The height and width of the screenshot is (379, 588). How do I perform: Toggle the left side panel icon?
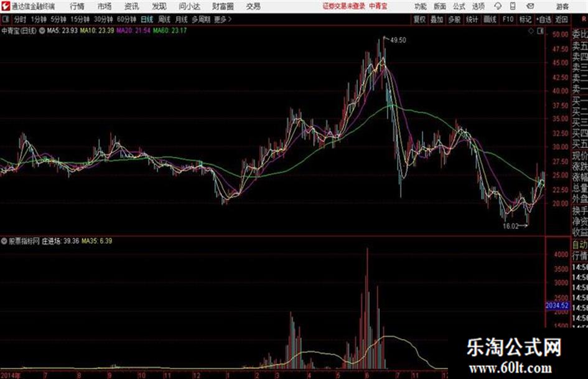(x=5, y=19)
